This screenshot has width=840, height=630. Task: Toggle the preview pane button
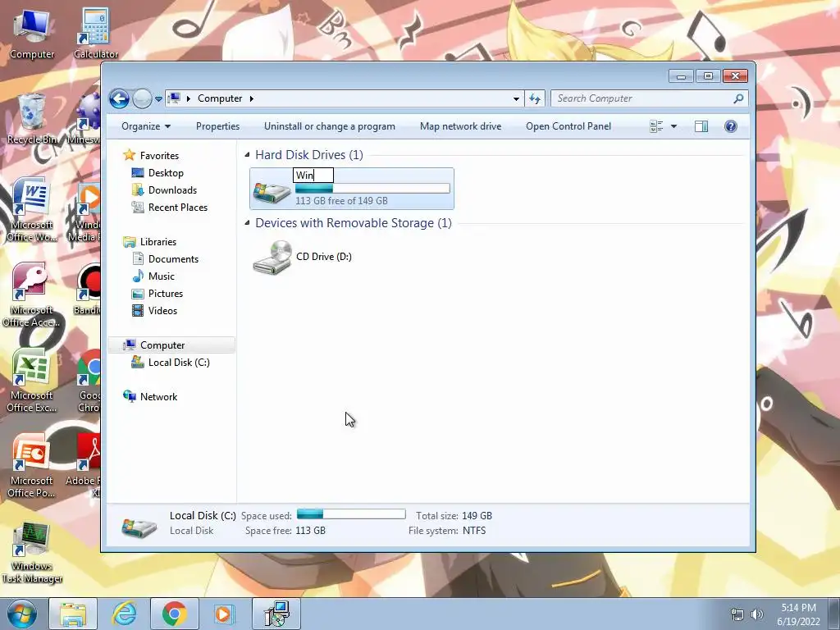(701, 126)
